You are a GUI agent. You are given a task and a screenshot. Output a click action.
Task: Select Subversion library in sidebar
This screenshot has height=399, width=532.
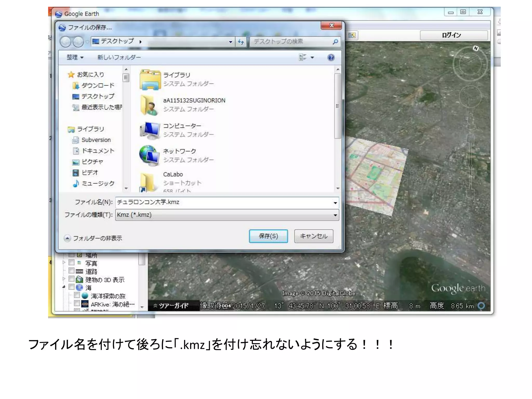tap(91, 140)
